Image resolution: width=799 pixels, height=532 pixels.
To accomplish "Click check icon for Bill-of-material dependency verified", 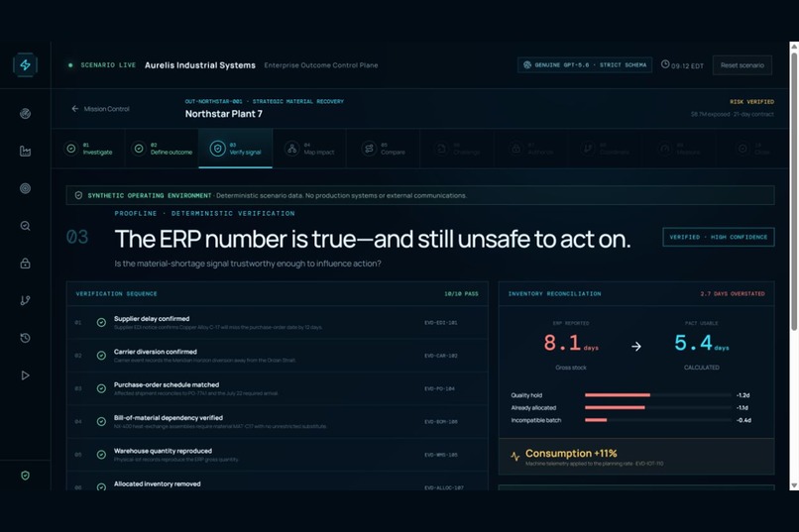I will click(101, 421).
